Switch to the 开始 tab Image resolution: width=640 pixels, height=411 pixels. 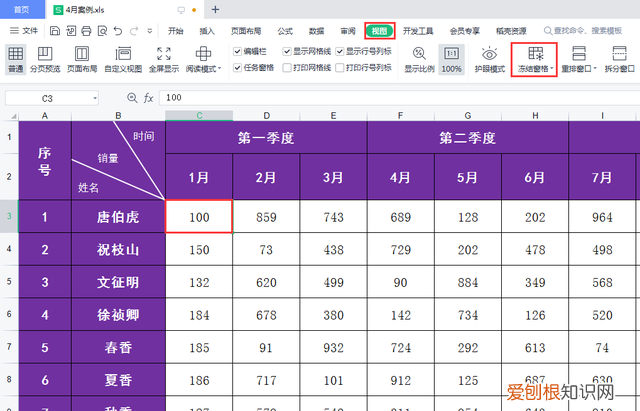pyautogui.click(x=176, y=31)
